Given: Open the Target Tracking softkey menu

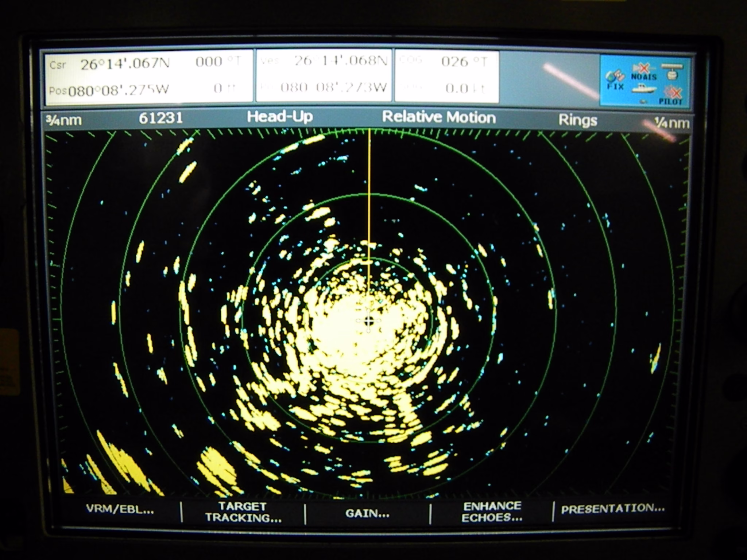Looking at the screenshot, I should coord(243,512).
